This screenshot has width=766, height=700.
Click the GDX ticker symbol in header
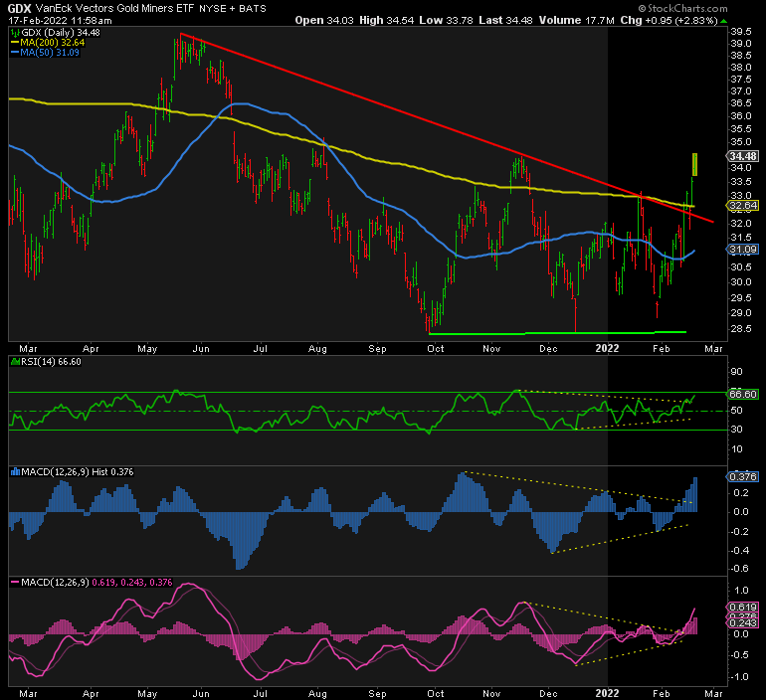pos(19,8)
